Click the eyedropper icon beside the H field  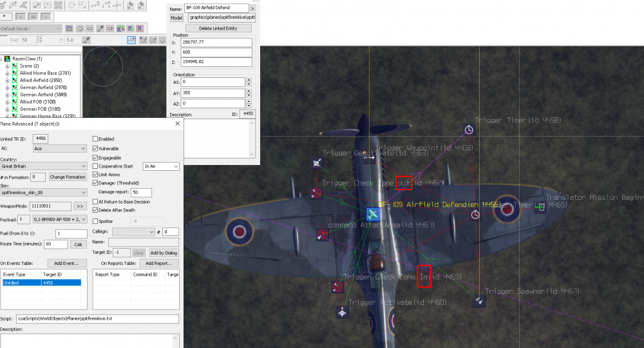point(86,40)
